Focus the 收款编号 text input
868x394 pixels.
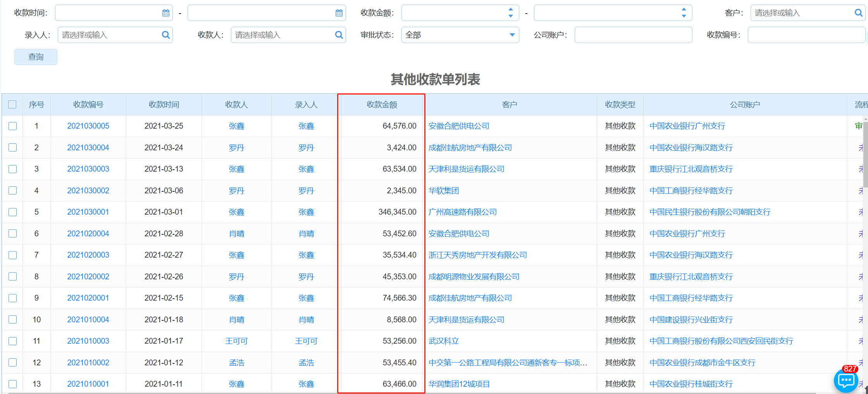pyautogui.click(x=806, y=35)
